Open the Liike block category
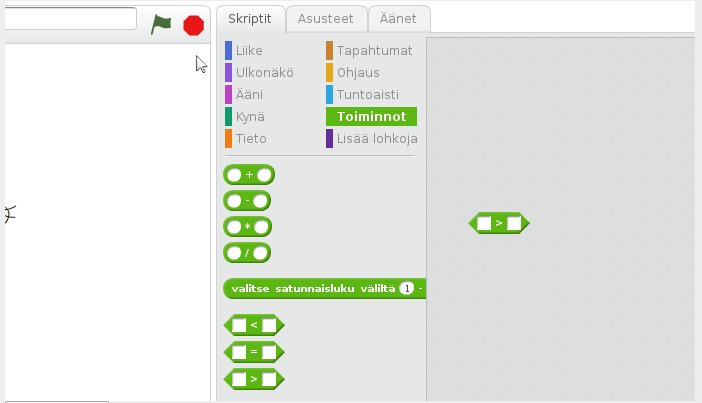The height and width of the screenshot is (403, 702). (x=250, y=50)
